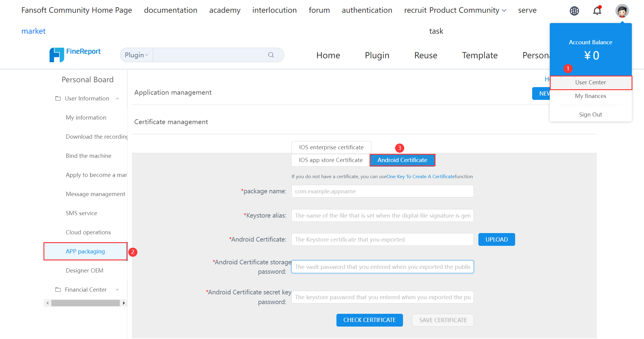Image resolution: width=644 pixels, height=339 pixels.
Task: Expand the Financial Center section
Action: click(x=117, y=290)
